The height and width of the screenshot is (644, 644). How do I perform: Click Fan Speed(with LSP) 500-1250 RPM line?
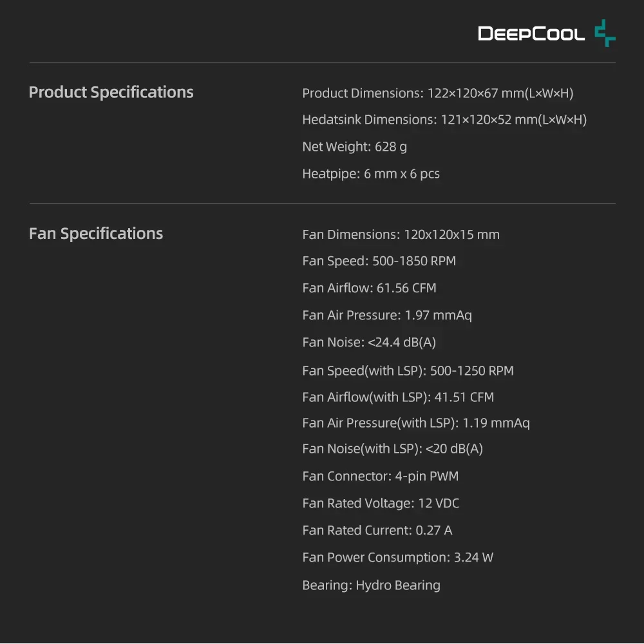[408, 371]
